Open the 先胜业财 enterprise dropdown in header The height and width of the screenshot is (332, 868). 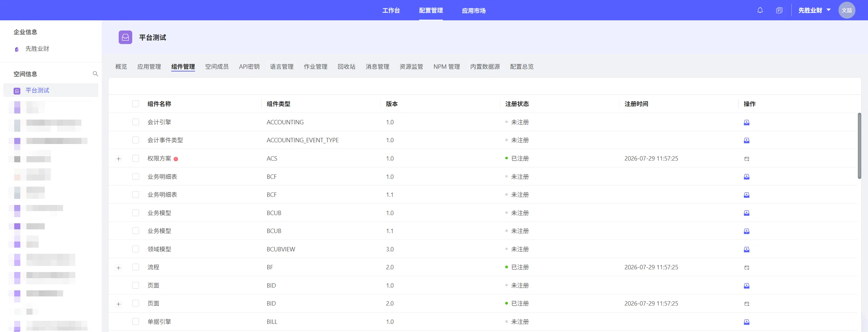click(x=814, y=10)
